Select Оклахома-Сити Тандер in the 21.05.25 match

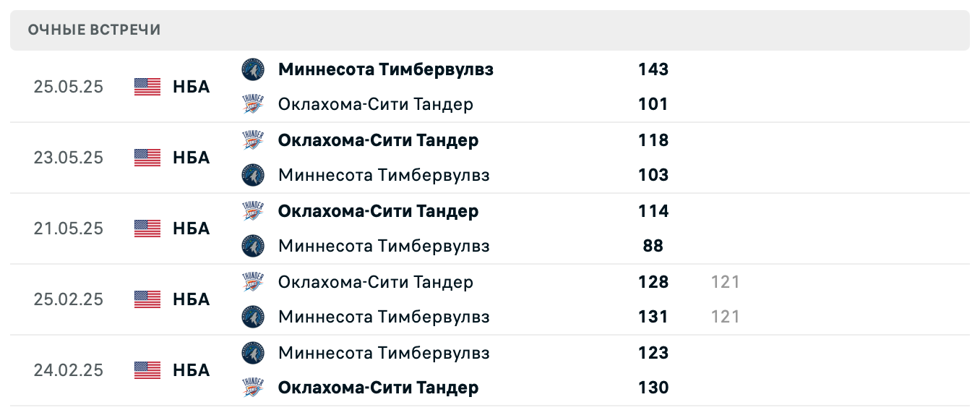click(378, 211)
